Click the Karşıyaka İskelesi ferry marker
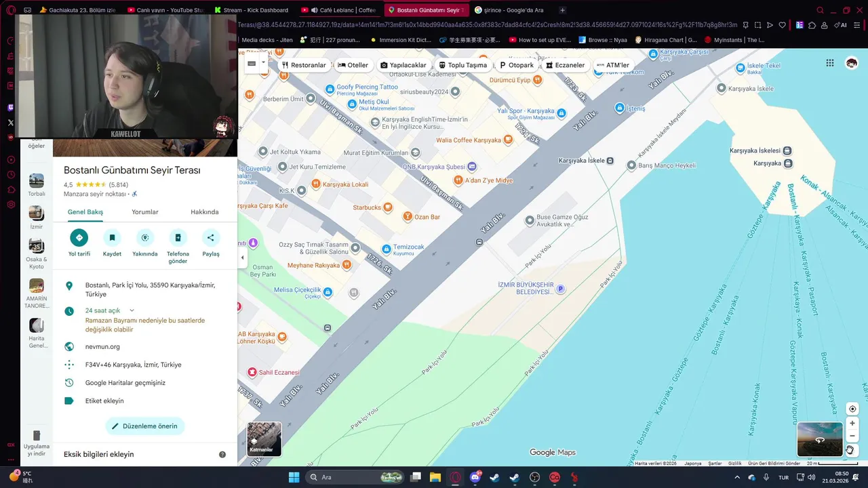Screen dimensions: 868x488 (787, 150)
